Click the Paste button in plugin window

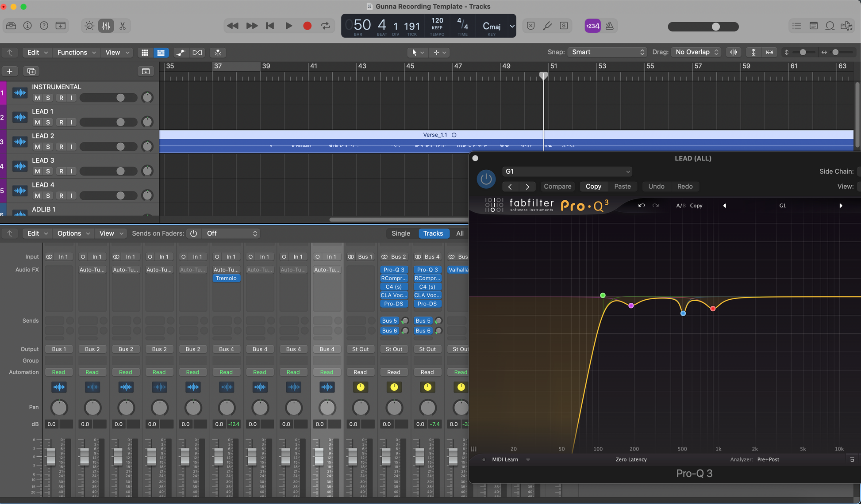(622, 187)
